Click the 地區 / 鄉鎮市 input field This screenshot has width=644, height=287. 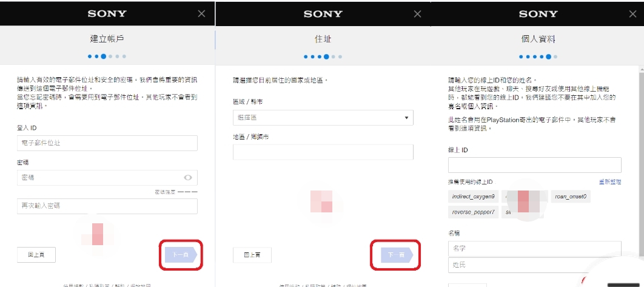323,152
